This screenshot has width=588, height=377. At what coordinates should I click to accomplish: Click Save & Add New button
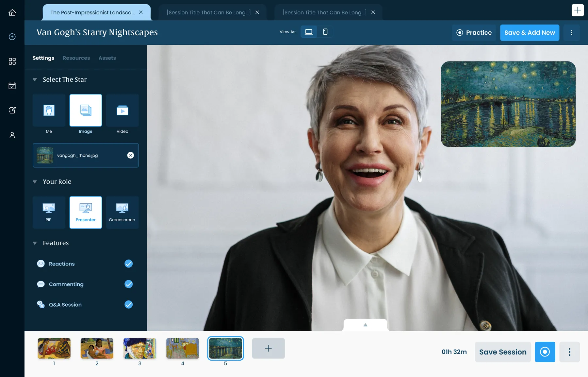[x=530, y=33]
